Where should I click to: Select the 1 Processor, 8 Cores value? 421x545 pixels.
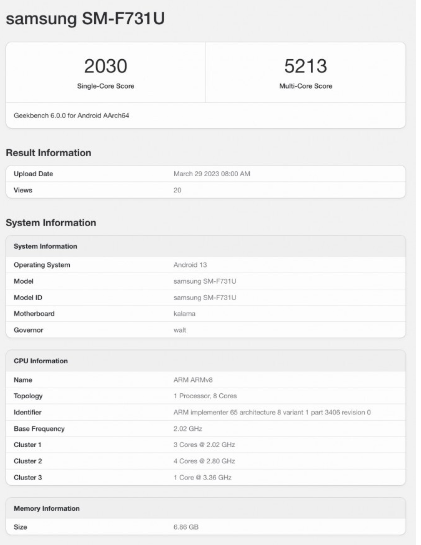[x=205, y=396]
